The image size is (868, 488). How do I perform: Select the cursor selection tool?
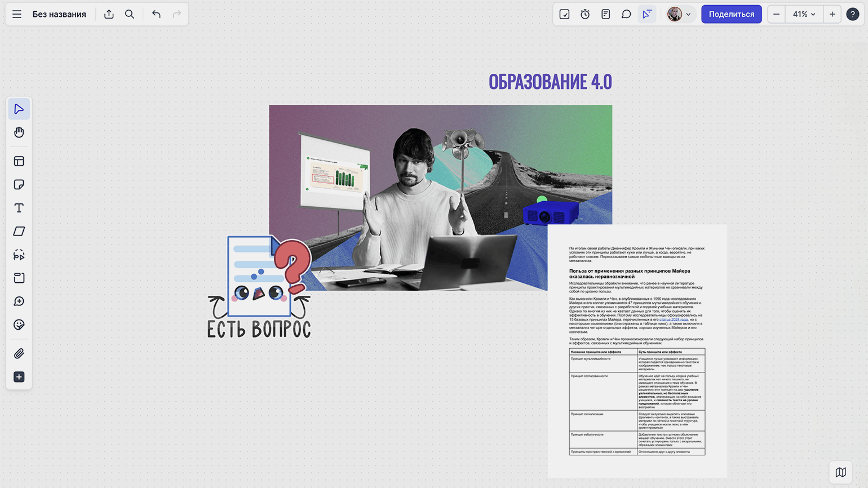coord(19,109)
